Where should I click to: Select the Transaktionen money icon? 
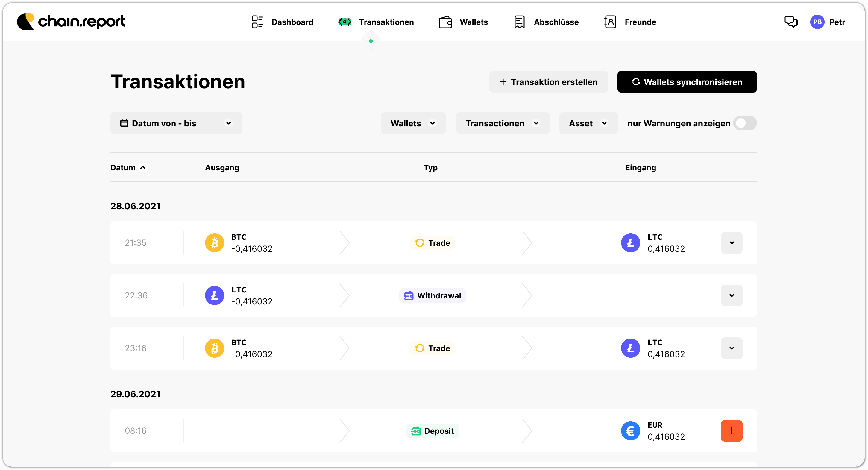coord(345,22)
